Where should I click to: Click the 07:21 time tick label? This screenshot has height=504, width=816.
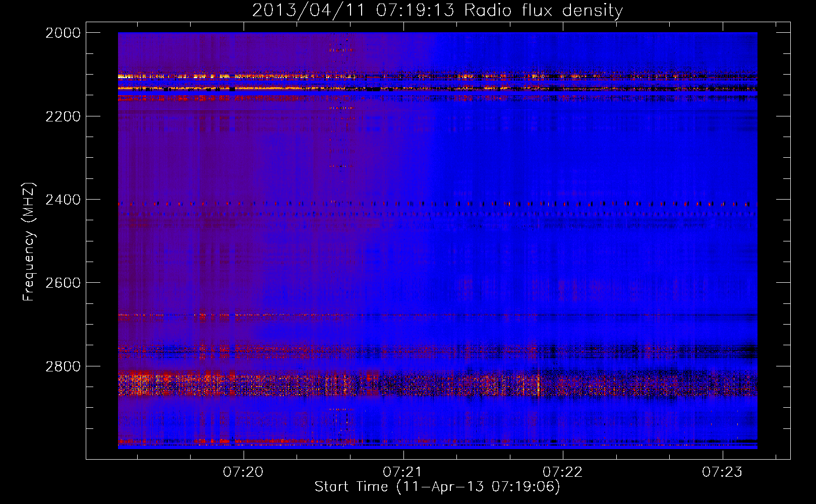tap(403, 472)
